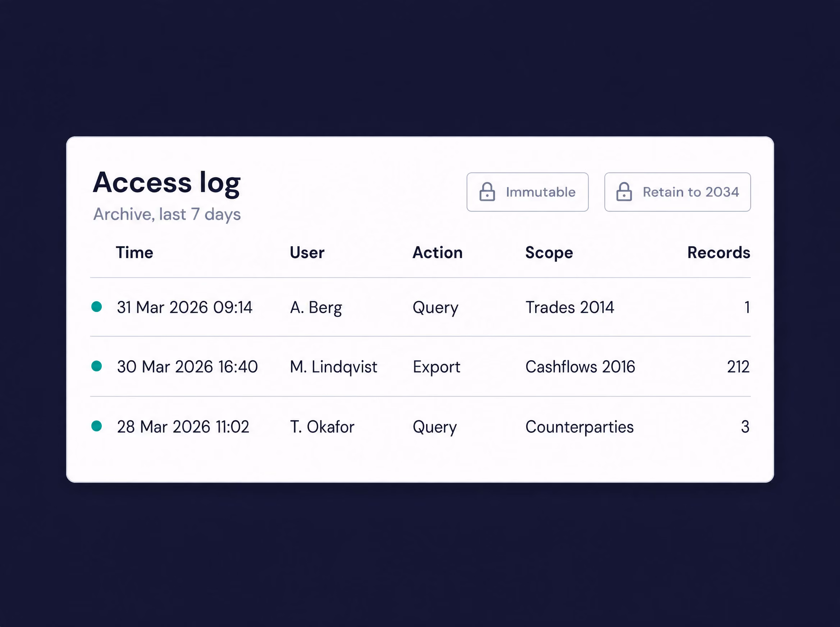Screen dimensions: 840x627
Task: Click the Scope column header
Action: click(x=549, y=253)
